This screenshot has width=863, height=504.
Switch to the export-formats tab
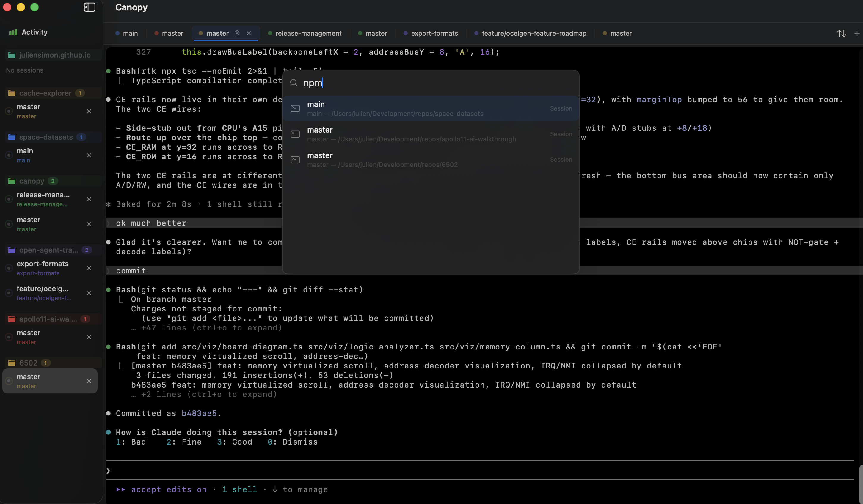coord(431,33)
